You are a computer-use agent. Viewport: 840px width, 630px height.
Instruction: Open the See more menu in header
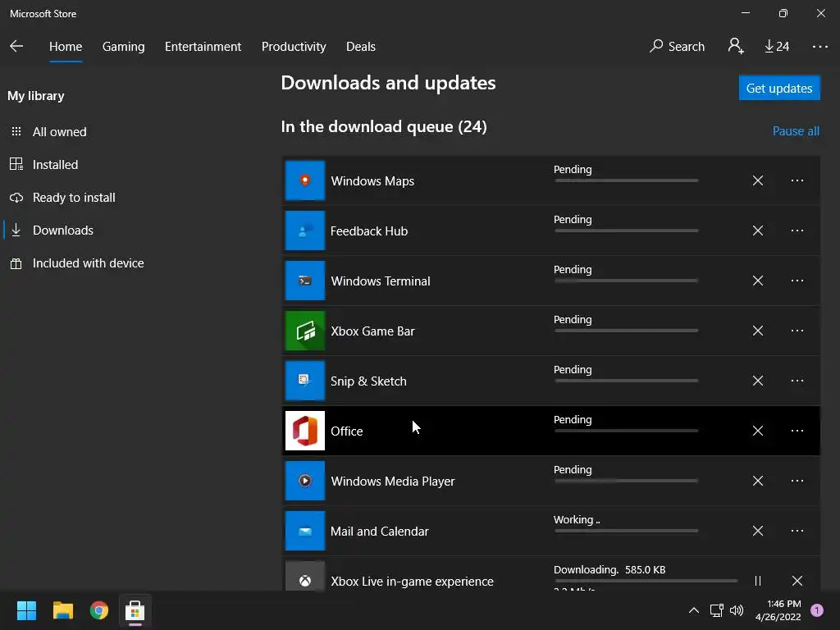(819, 47)
